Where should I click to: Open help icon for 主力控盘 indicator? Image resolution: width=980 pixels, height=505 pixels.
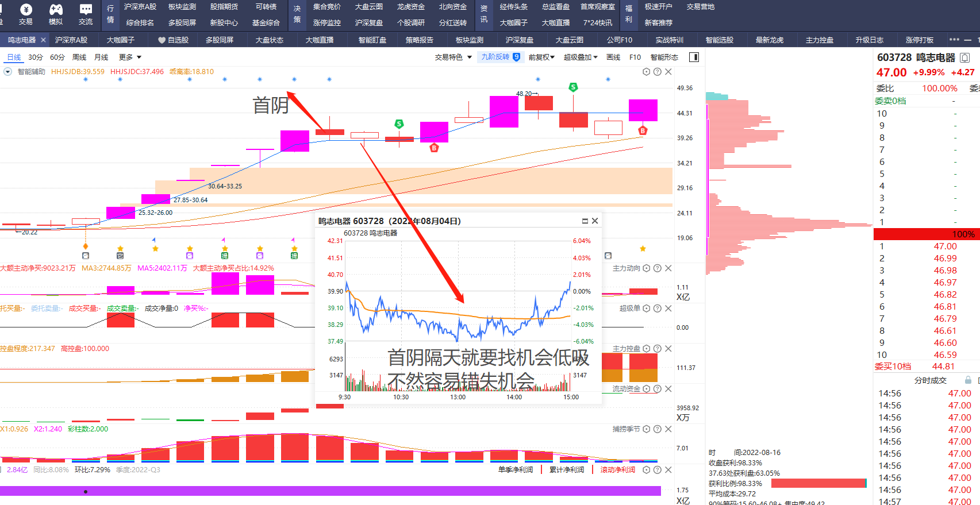[x=658, y=349]
